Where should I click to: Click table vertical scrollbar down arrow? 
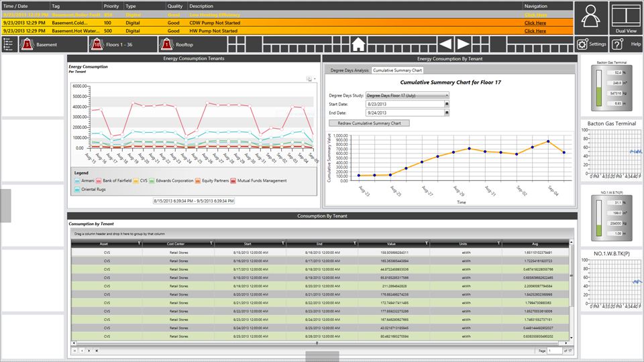(571, 338)
